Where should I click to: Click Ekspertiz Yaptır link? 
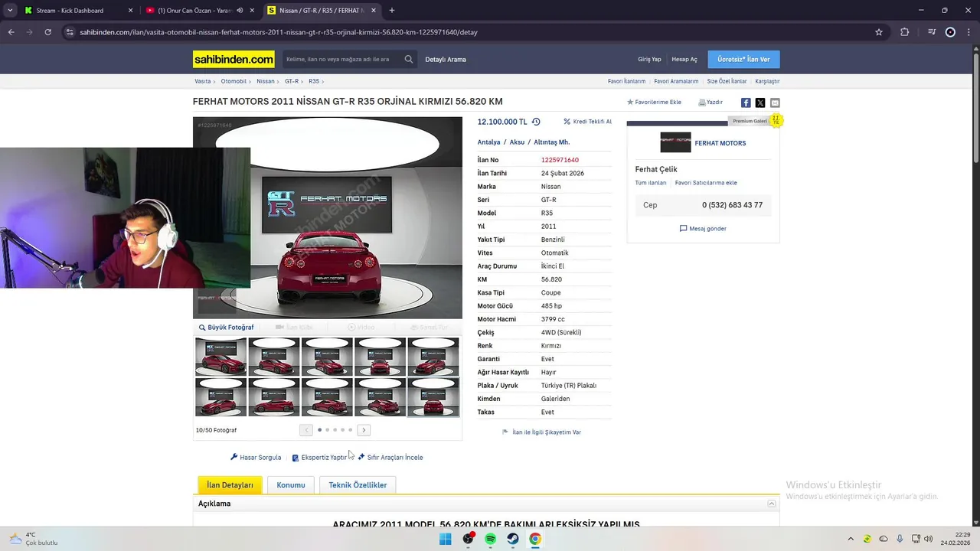point(319,458)
